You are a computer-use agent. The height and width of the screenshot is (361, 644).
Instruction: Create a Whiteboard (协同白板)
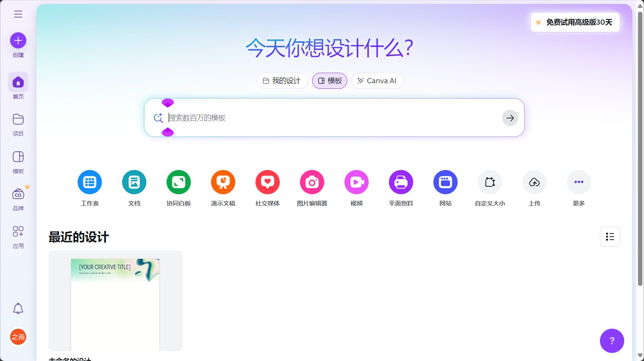click(x=179, y=182)
